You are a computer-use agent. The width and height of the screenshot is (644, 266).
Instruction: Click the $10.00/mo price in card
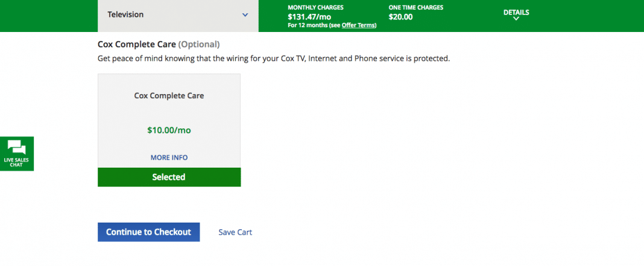[x=169, y=130]
